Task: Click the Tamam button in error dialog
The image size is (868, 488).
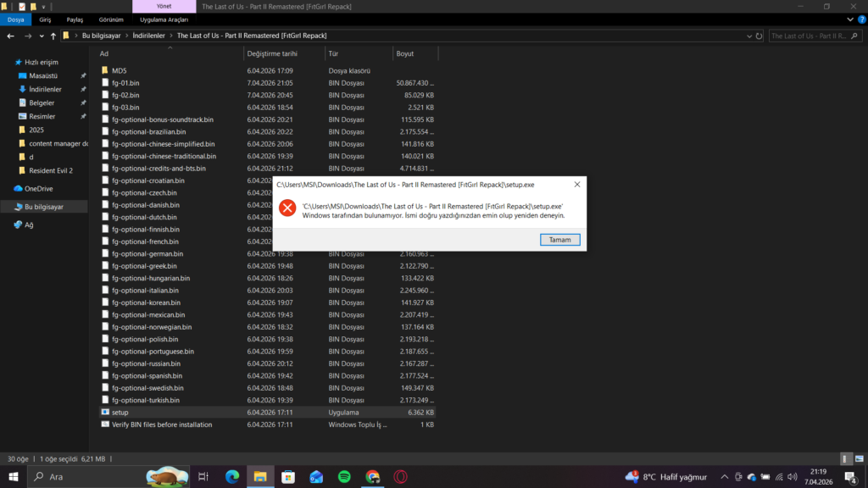Action: (559, 240)
